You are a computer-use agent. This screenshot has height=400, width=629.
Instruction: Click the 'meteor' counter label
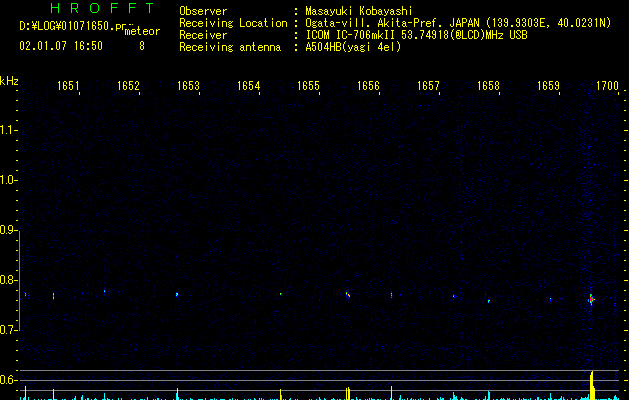click(x=142, y=31)
